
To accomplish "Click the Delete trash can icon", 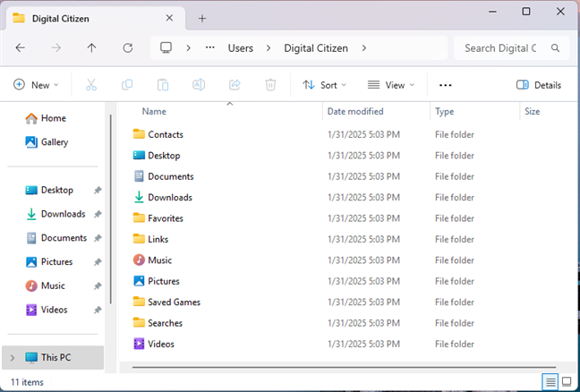I will click(x=270, y=85).
